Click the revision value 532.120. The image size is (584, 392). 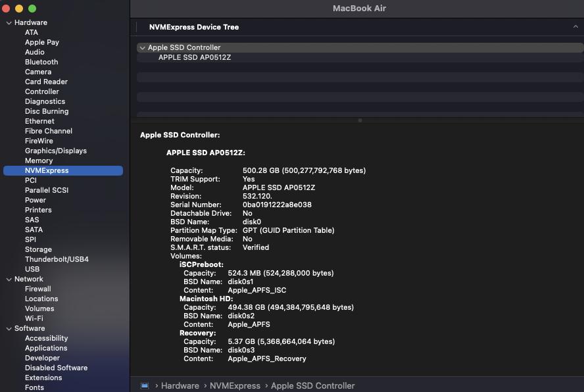tap(257, 197)
